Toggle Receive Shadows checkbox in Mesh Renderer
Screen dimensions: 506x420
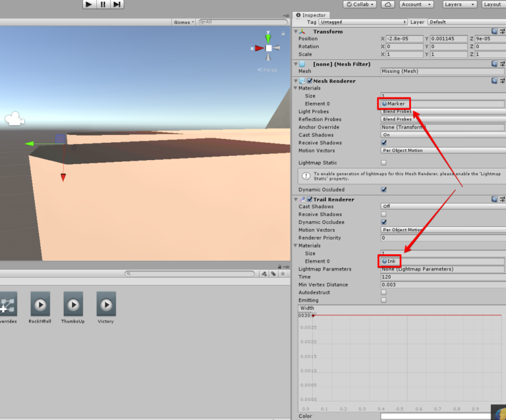pyautogui.click(x=384, y=143)
